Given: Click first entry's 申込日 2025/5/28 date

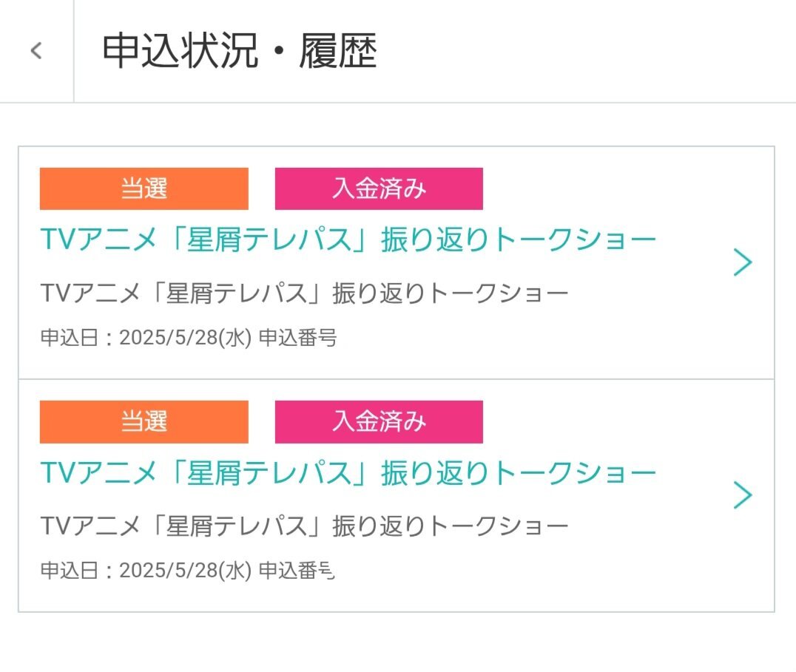Looking at the screenshot, I should point(185,339).
